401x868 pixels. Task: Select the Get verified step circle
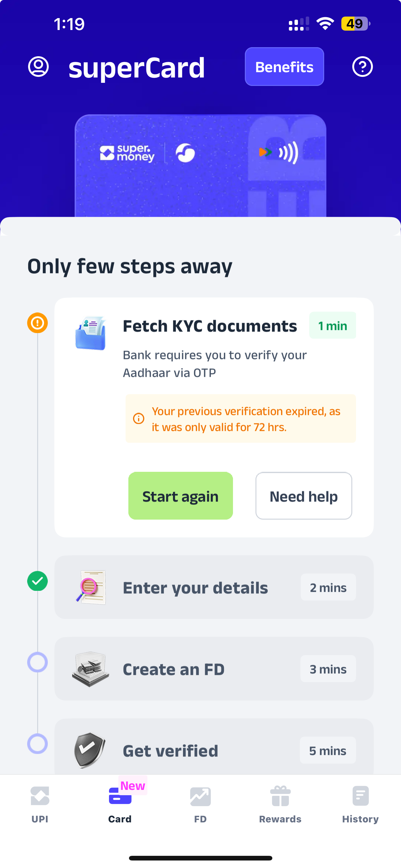[x=37, y=744]
